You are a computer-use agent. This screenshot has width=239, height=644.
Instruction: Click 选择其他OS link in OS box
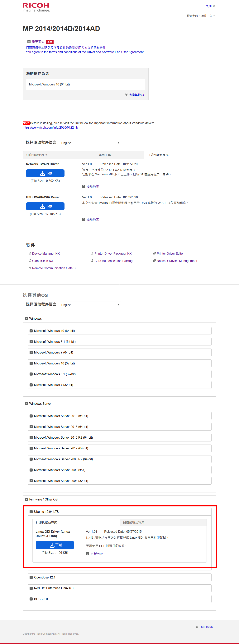[x=135, y=95]
